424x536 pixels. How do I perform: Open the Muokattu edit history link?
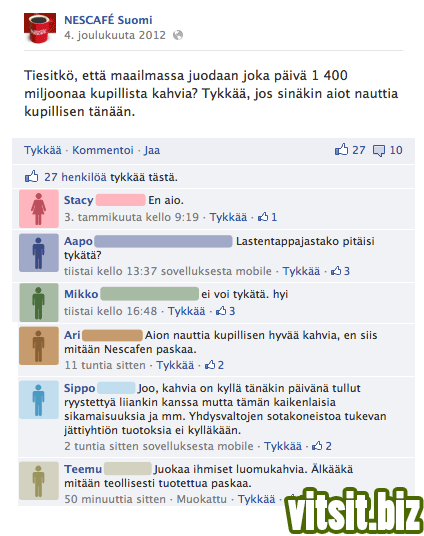(x=201, y=499)
